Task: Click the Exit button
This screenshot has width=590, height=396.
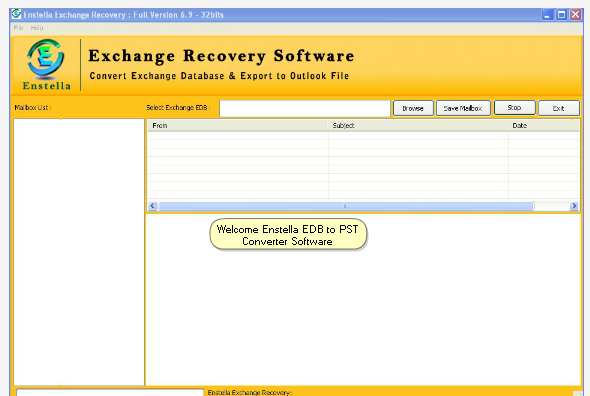Action: point(558,108)
